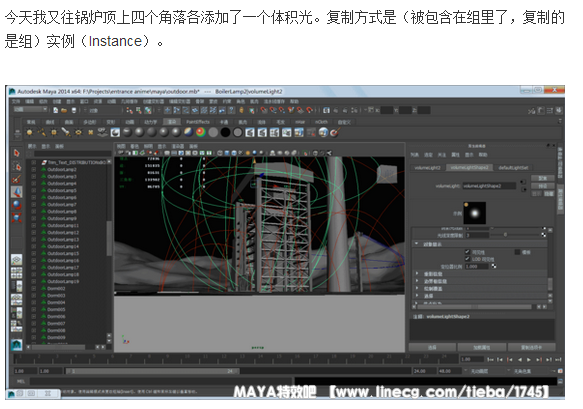583x409 pixels.
Task: Expand Dorm002 in the outliner
Action: (x=34, y=288)
